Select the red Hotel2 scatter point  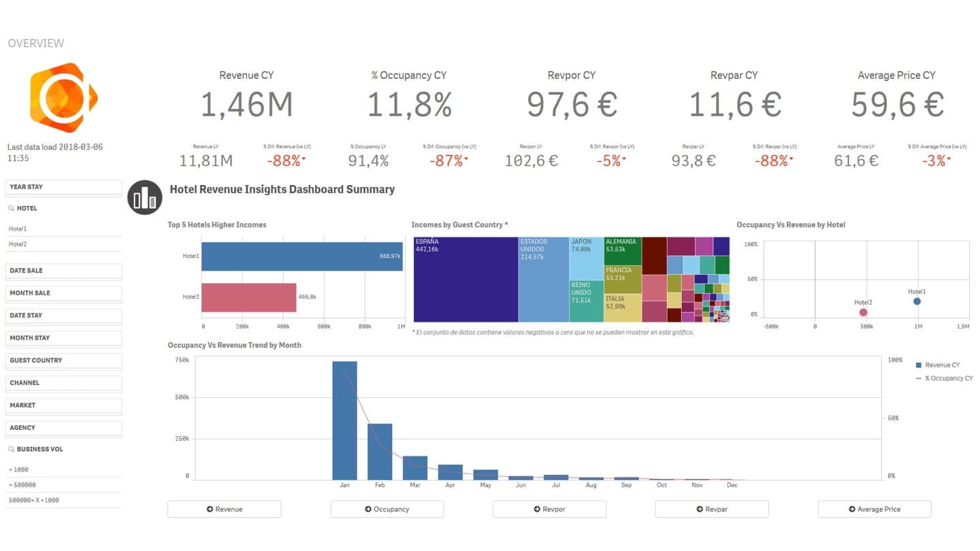click(x=863, y=312)
